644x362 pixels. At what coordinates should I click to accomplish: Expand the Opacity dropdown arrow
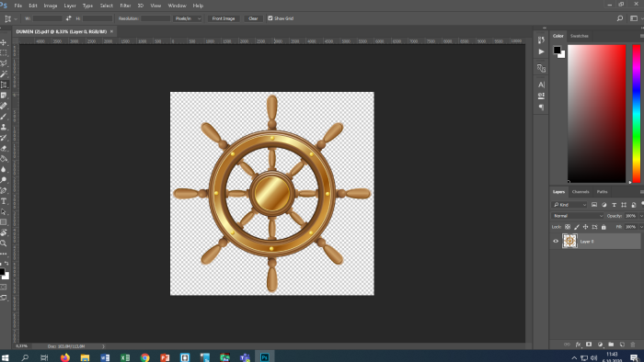pos(641,216)
